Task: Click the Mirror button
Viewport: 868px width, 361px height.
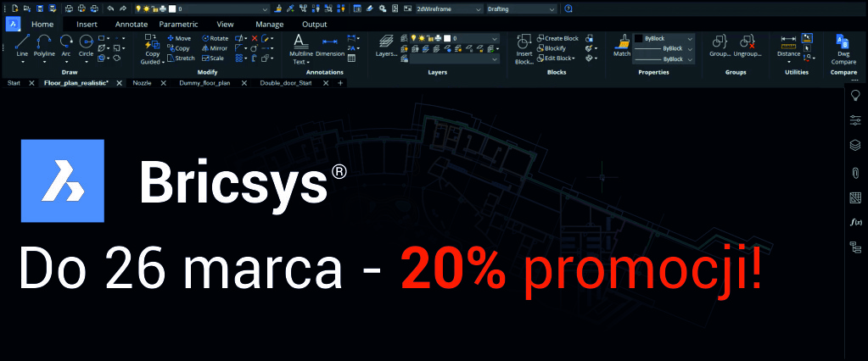Action: pyautogui.click(x=215, y=48)
